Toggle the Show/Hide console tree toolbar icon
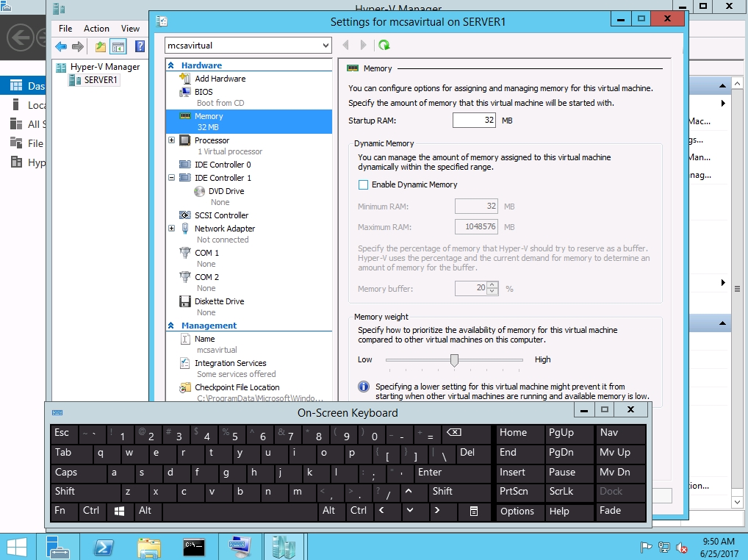Viewport: 748px width, 560px height. pyautogui.click(x=118, y=46)
